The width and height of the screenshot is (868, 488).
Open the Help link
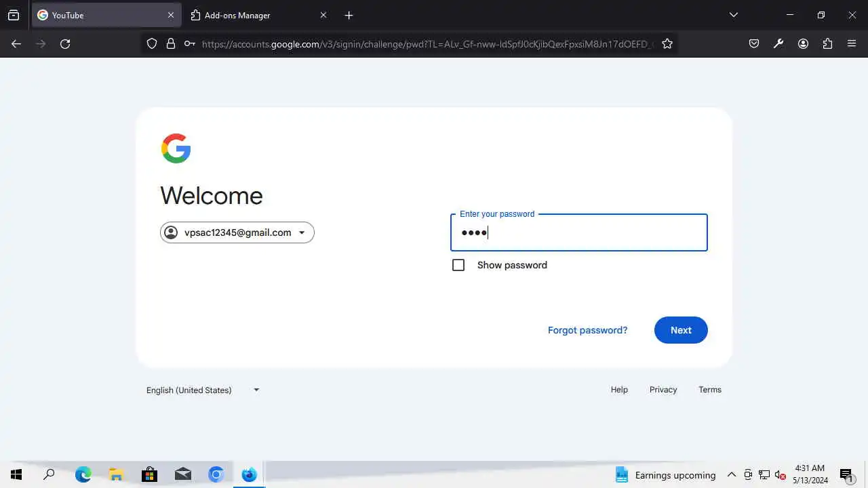point(619,390)
